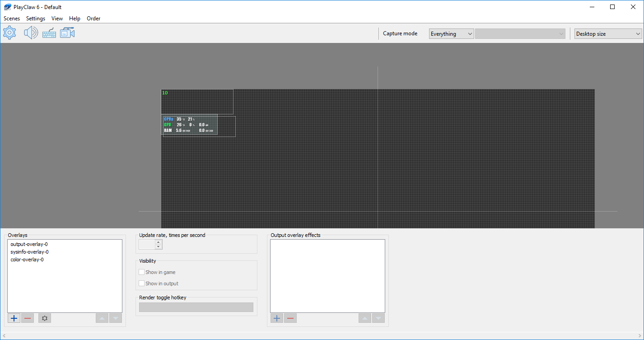Screen dimensions: 644x340
Task: Move overlay up in the list
Action: pyautogui.click(x=102, y=318)
